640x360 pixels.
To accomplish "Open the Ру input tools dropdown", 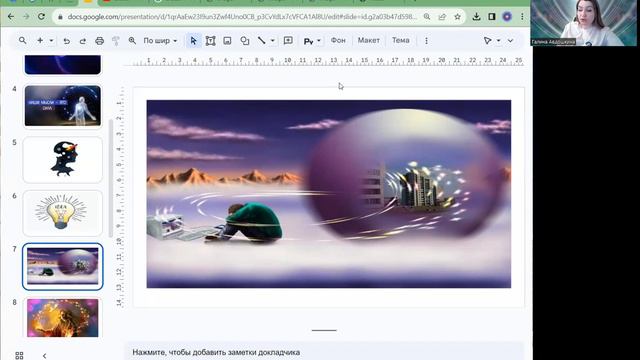I will [312, 41].
